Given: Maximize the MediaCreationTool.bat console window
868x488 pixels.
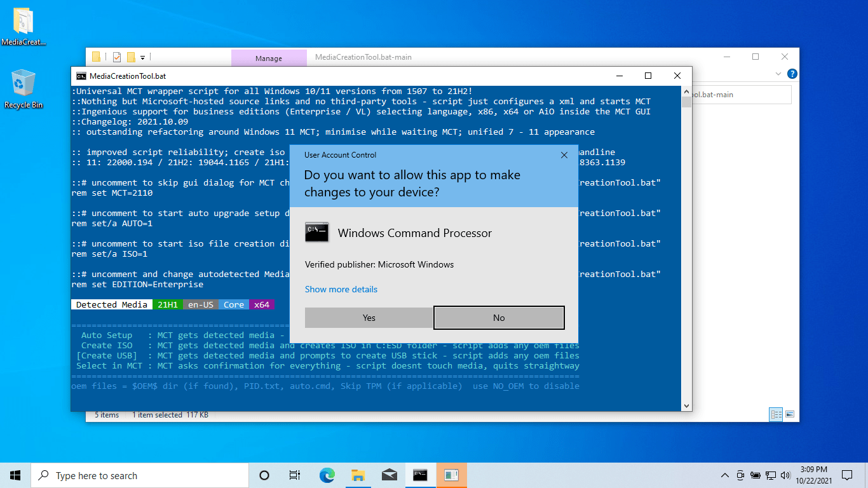Looking at the screenshot, I should click(648, 76).
